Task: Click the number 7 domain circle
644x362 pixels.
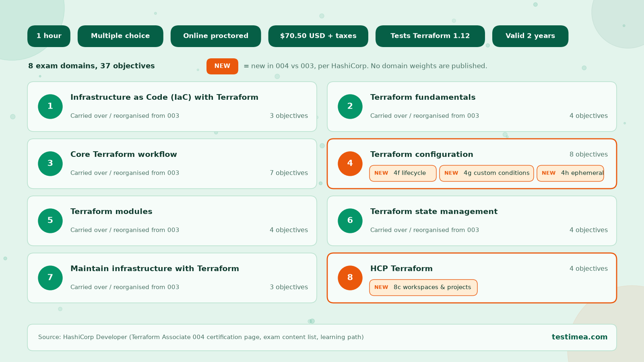Action: click(x=50, y=278)
